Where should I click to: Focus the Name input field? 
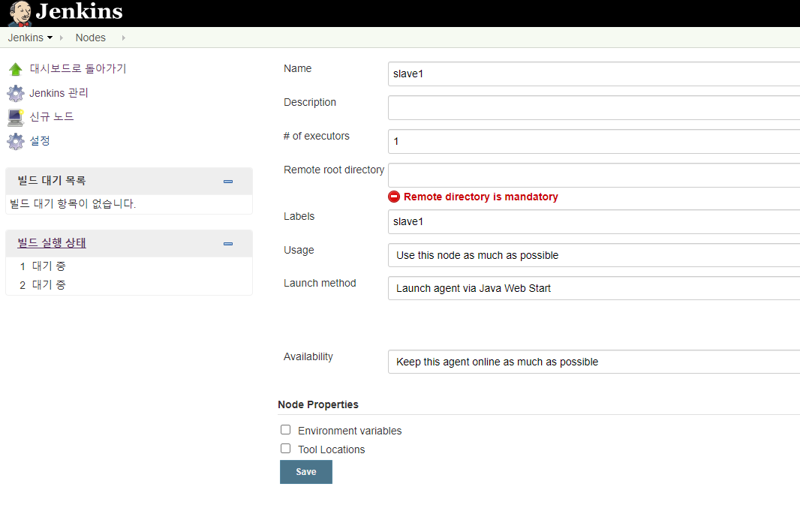coord(594,74)
